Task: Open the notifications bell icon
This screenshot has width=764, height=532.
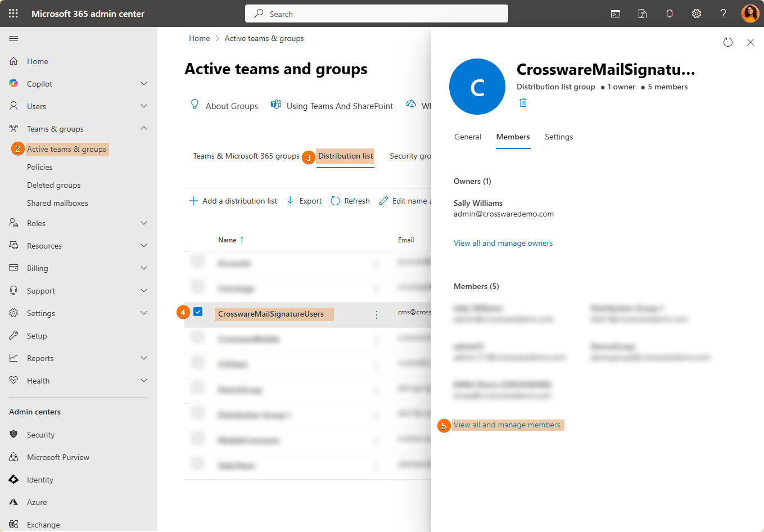Action: tap(669, 13)
